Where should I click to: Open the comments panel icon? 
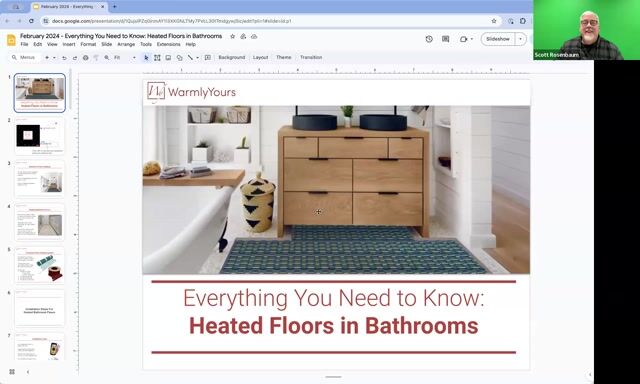[x=446, y=39]
